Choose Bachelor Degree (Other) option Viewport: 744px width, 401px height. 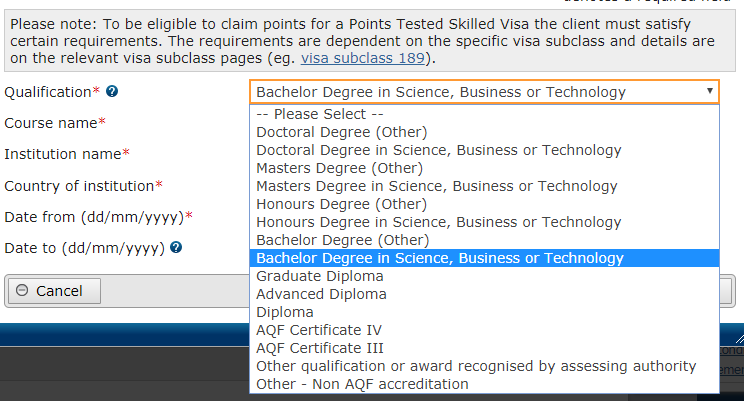[x=342, y=240]
